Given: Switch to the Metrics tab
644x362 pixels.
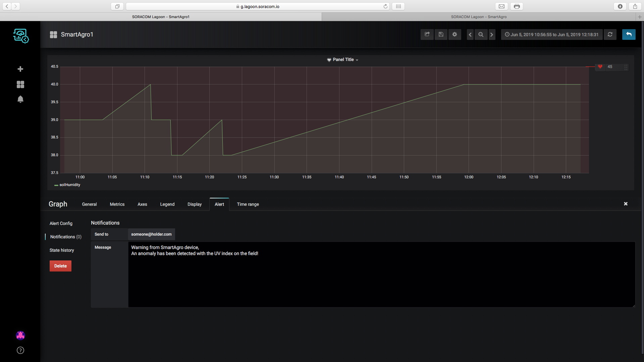Looking at the screenshot, I should pos(117,204).
